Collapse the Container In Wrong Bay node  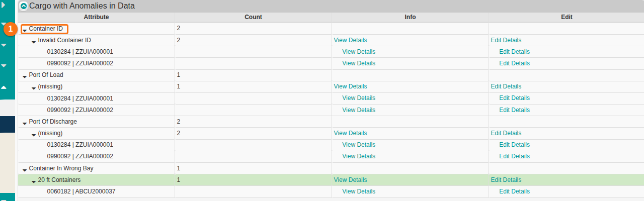tap(25, 170)
